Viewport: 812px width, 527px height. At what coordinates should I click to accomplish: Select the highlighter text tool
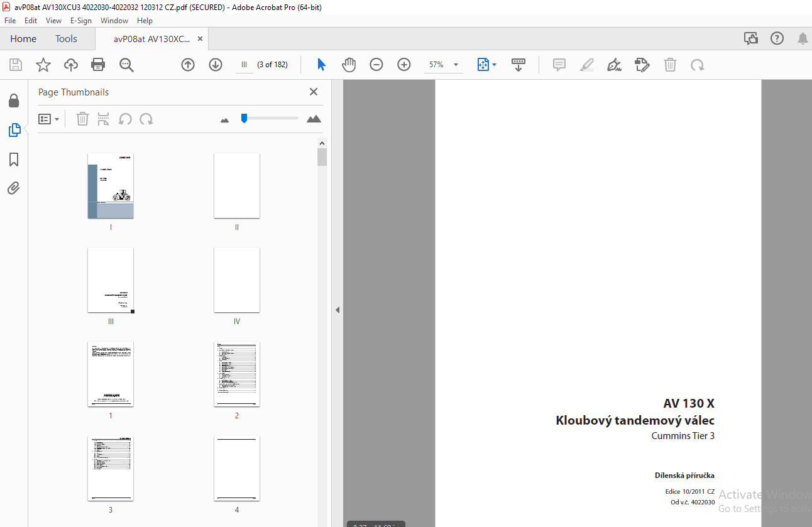tap(587, 65)
